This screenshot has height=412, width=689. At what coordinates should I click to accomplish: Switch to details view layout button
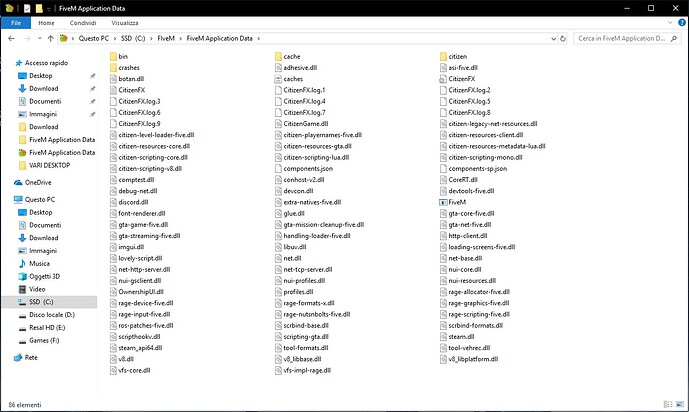(x=668, y=405)
